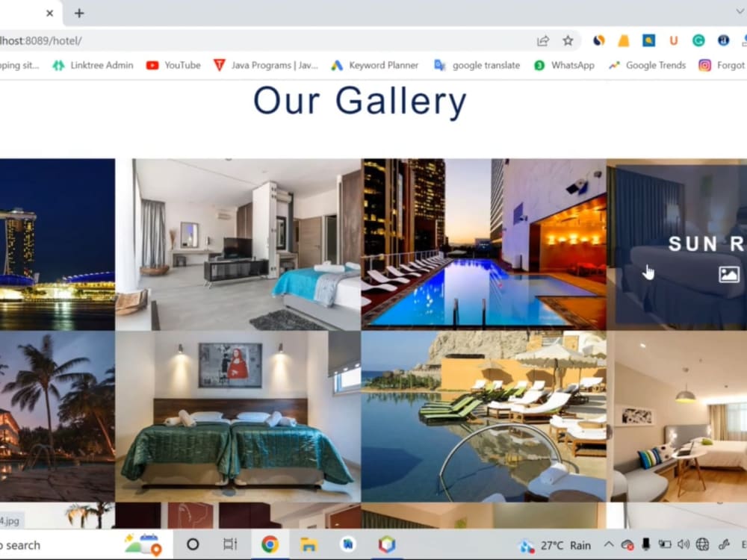Image resolution: width=747 pixels, height=560 pixels.
Task: Toggle network via the globe tray icon
Action: coord(702,545)
